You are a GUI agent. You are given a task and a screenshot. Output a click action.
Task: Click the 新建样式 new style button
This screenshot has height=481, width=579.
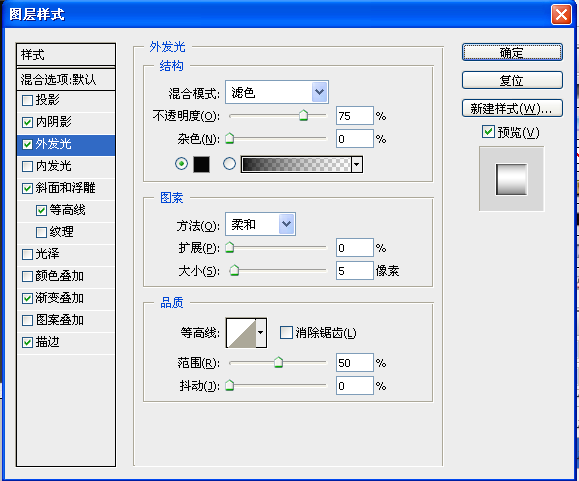pyautogui.click(x=512, y=109)
